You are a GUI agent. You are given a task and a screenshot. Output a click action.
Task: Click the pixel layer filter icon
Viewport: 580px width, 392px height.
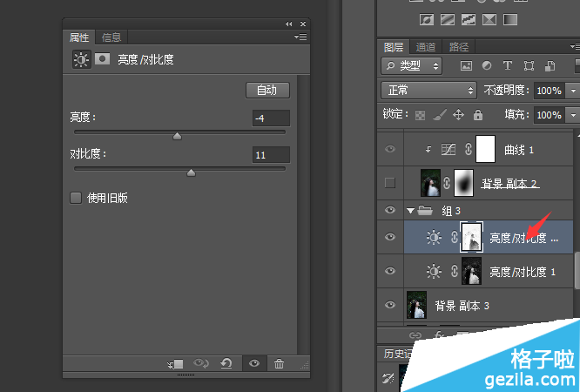coord(467,65)
